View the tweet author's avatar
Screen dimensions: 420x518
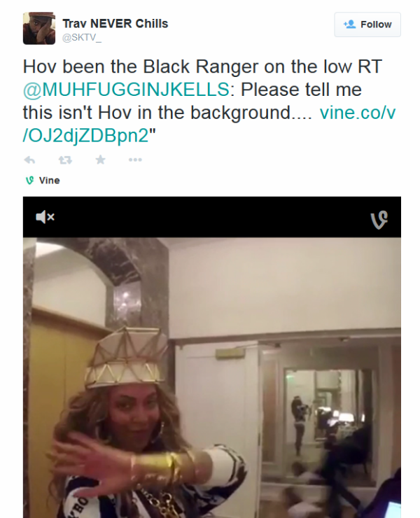tap(39, 29)
